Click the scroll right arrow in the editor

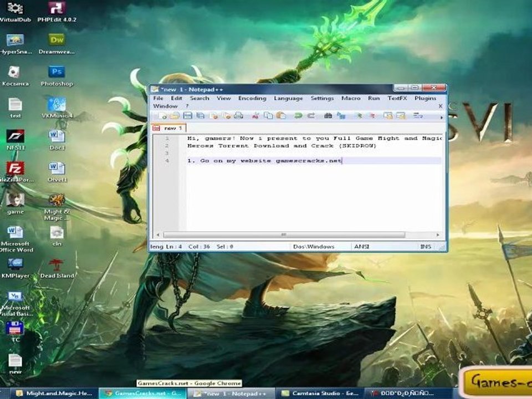438,235
